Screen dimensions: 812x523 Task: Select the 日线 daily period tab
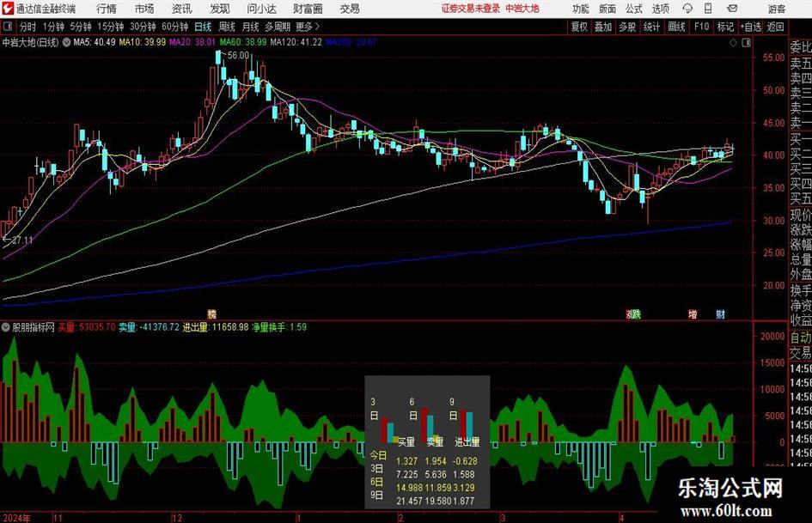coord(203,27)
